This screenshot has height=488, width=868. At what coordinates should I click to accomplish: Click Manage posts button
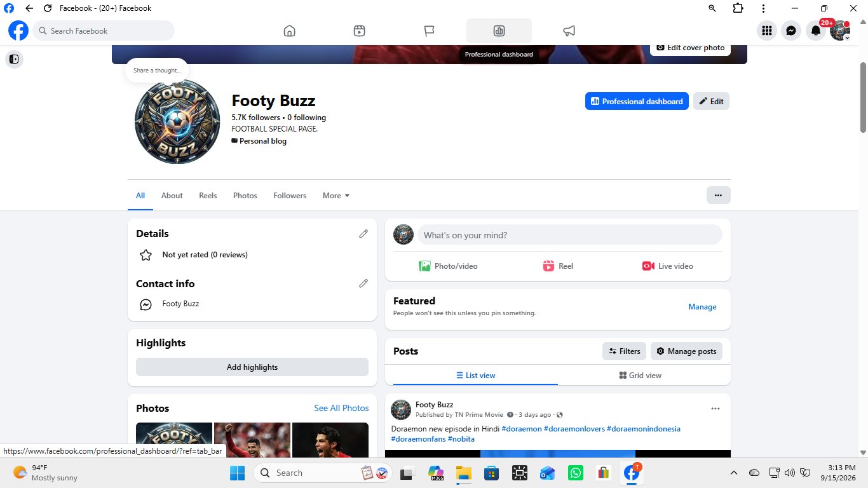click(x=686, y=351)
